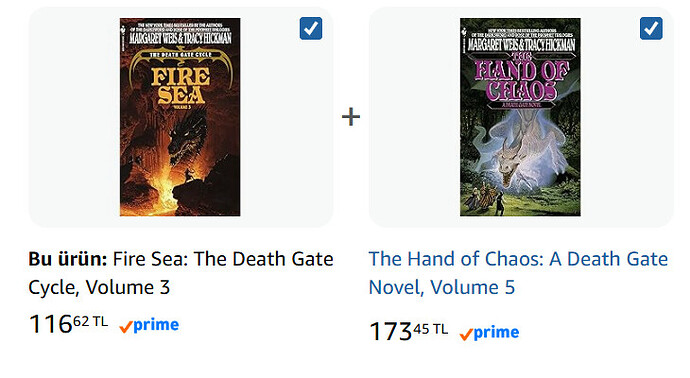Screen dimensions: 690x378
Task: Click the orange prime checkmark beside 173,45 TL
Action: click(466, 334)
